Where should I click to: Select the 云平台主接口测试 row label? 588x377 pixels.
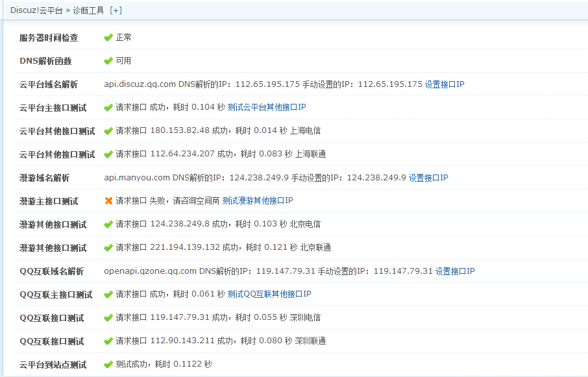click(x=53, y=108)
